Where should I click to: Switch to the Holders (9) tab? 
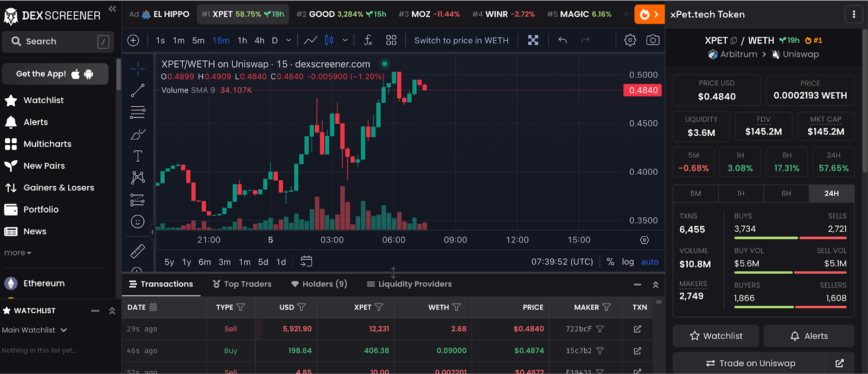click(x=319, y=284)
